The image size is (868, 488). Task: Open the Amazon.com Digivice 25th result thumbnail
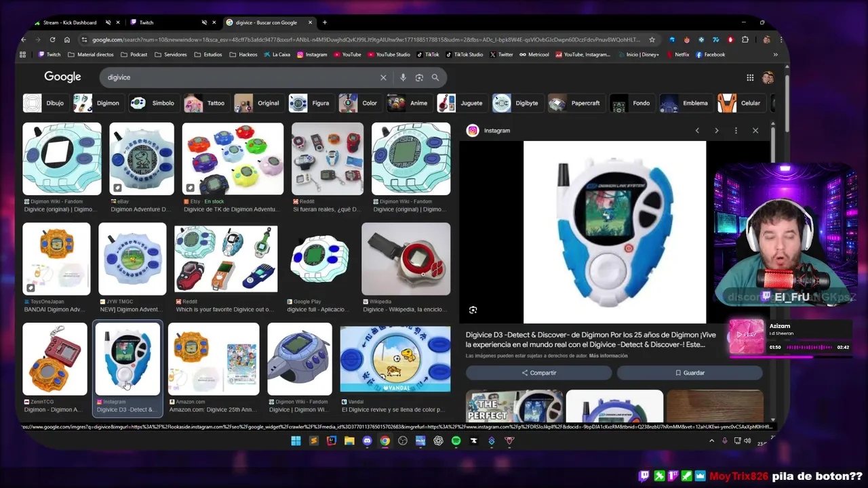tap(214, 359)
